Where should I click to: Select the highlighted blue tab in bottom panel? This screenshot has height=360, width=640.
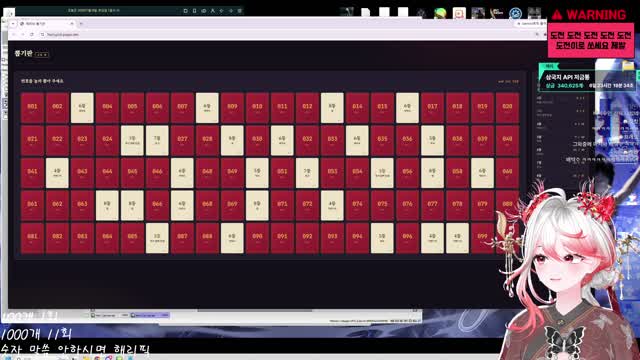click(x=151, y=315)
